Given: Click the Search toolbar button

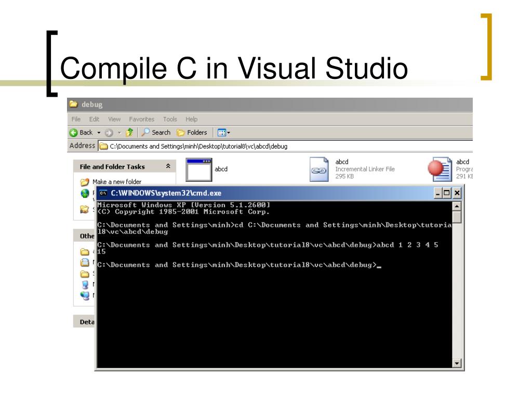Looking at the screenshot, I should 156,132.
